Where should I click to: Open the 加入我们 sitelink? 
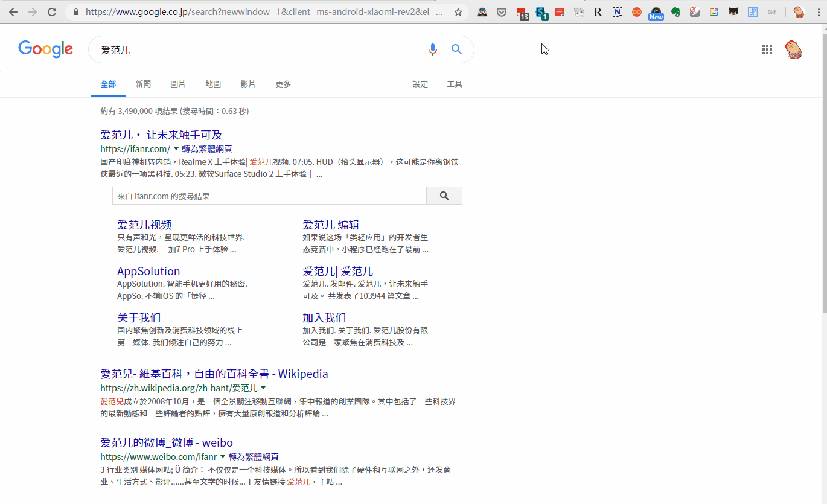click(x=324, y=317)
